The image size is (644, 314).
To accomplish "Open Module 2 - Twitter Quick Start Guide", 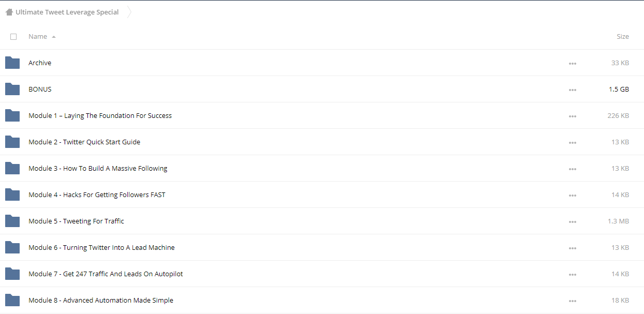I will point(84,142).
